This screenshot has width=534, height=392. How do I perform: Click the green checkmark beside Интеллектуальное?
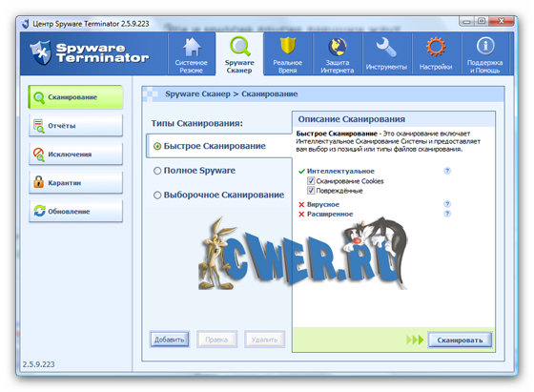301,172
